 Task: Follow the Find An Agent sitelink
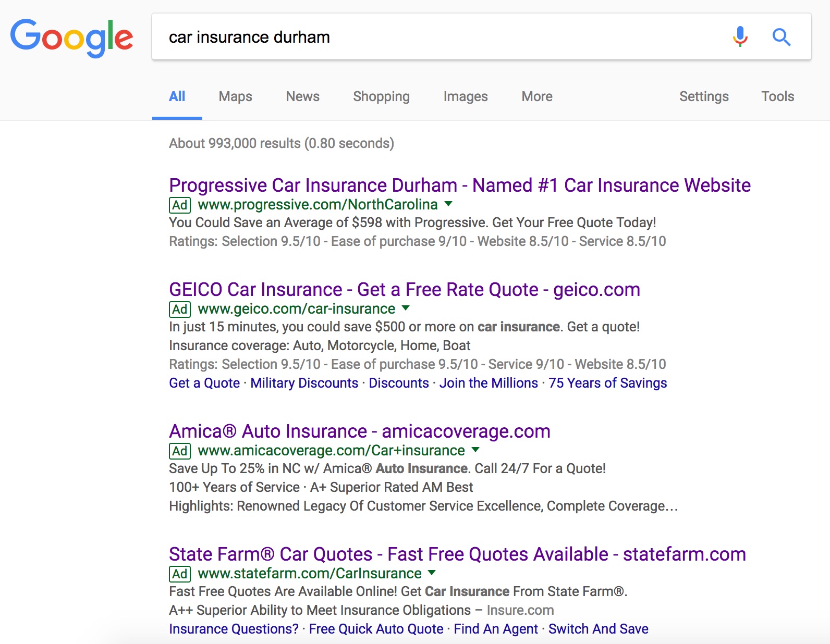click(496, 629)
